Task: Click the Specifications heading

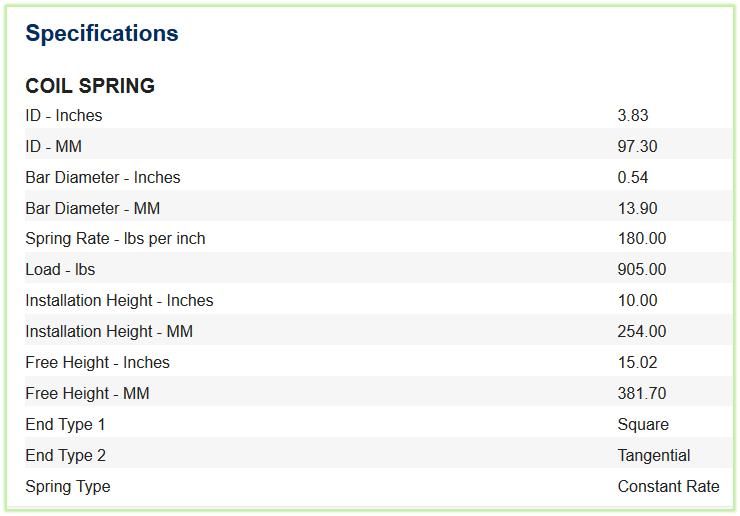Action: (102, 34)
